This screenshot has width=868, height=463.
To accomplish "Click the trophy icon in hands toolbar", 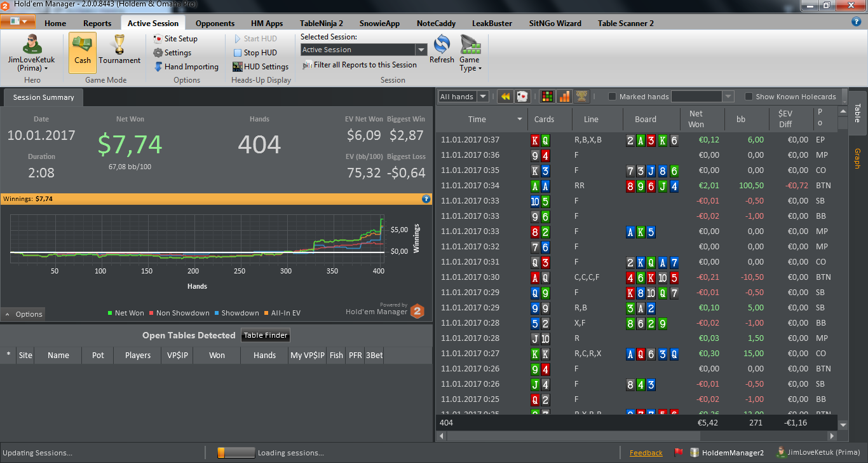I will (581, 97).
